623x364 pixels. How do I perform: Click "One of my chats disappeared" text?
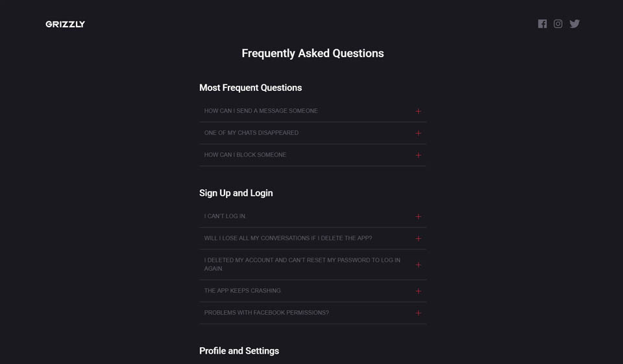pos(251,133)
